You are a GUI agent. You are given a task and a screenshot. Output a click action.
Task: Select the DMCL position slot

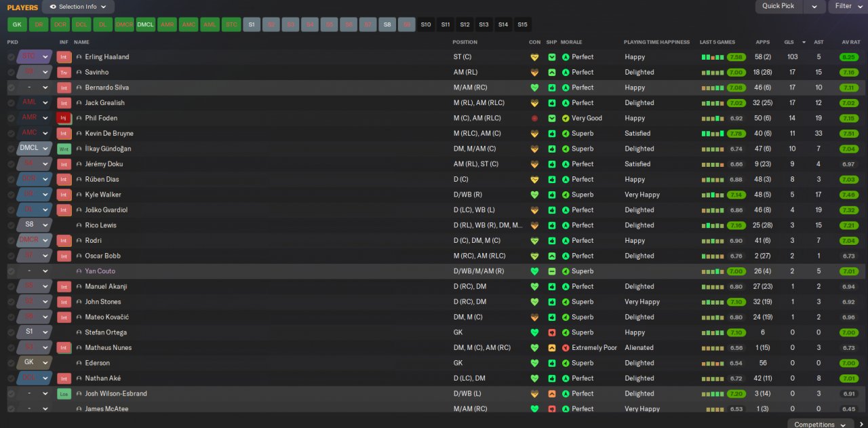pos(145,24)
